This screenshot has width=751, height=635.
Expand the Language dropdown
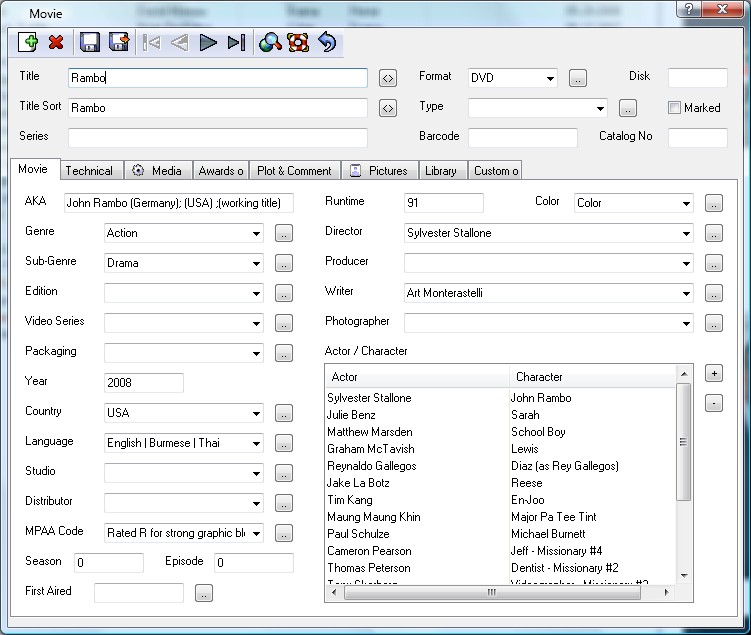click(257, 443)
